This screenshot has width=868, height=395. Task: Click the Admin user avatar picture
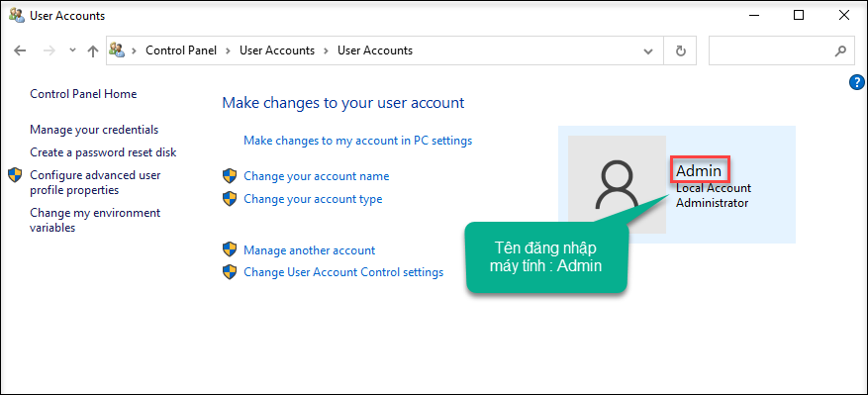tap(617, 184)
